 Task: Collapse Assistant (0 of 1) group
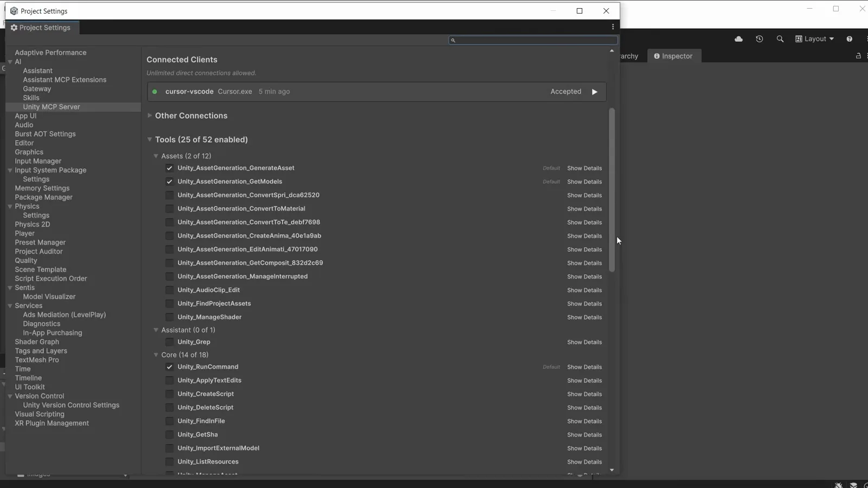156,330
